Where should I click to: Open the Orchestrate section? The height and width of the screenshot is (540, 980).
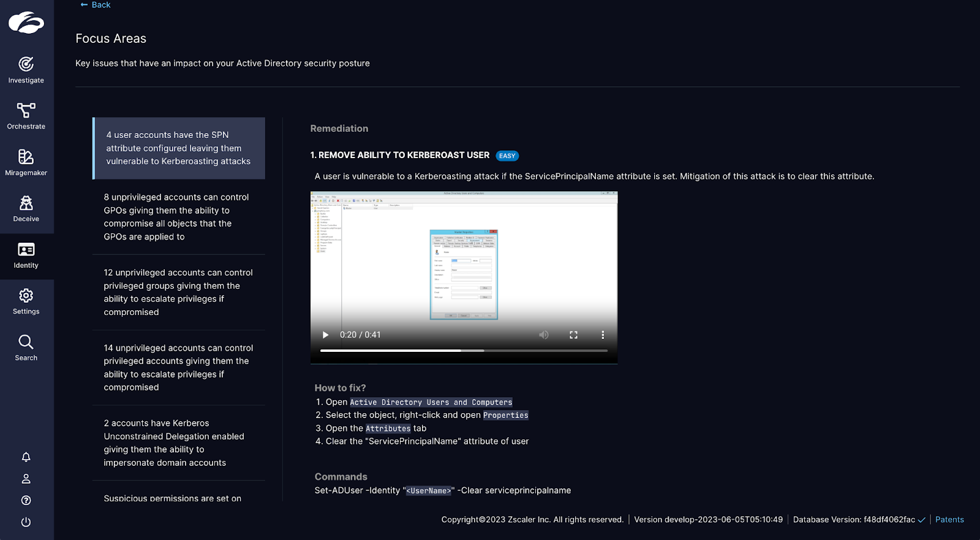[26, 116]
